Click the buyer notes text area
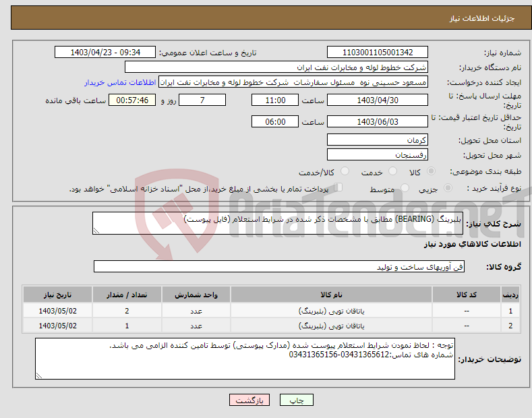The image size is (532, 418). 245,359
